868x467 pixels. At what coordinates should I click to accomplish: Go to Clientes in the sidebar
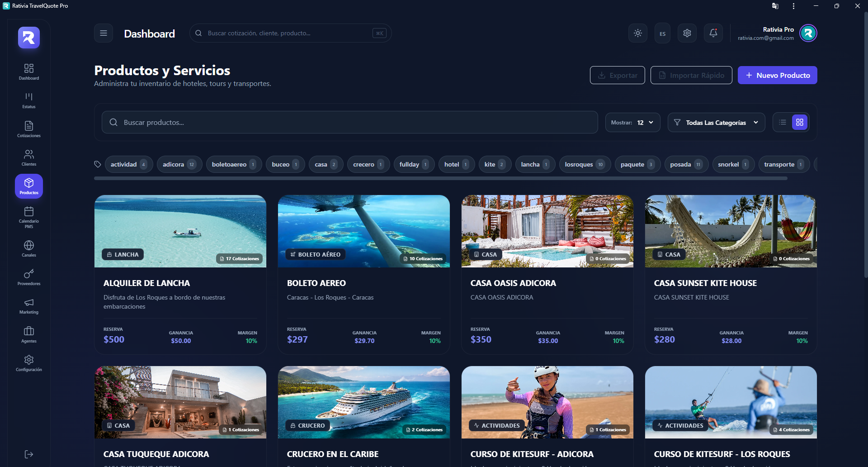(x=29, y=157)
